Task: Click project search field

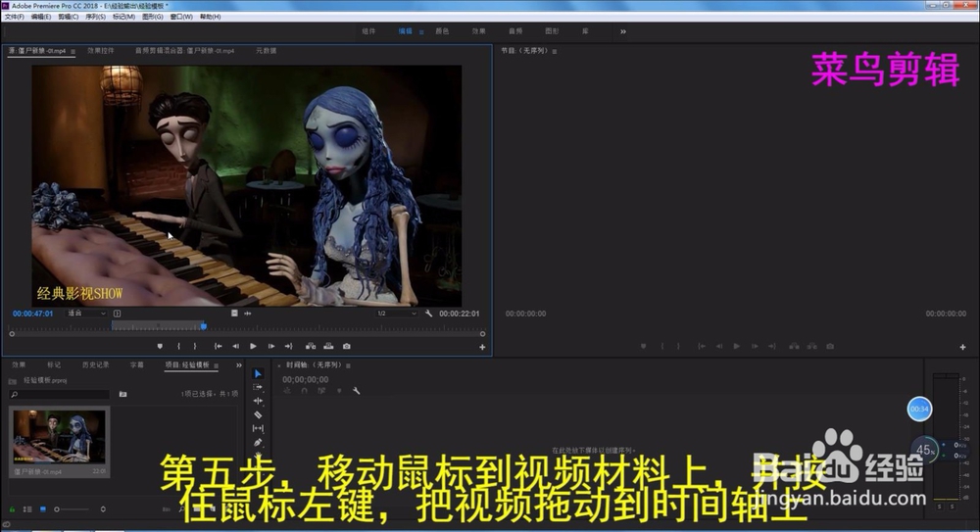Action: pyautogui.click(x=60, y=395)
